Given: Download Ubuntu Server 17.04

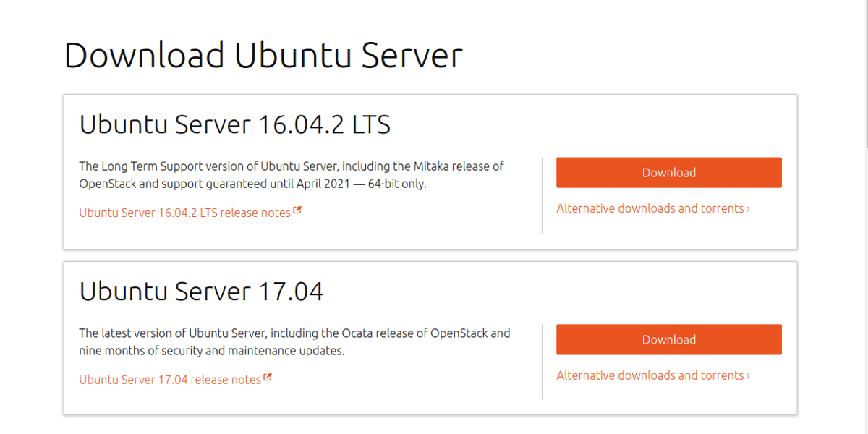Looking at the screenshot, I should click(x=668, y=339).
